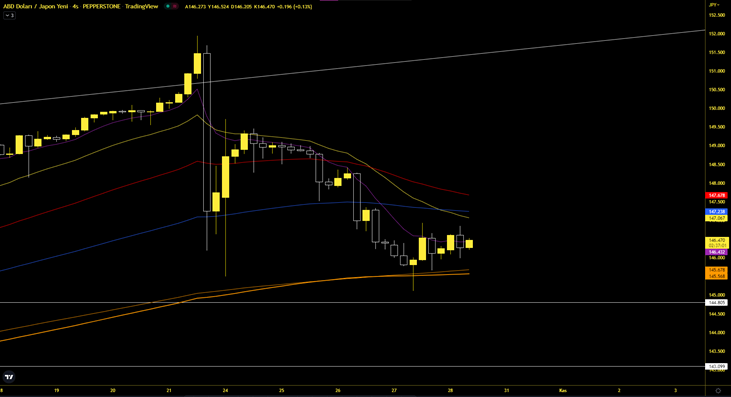731x397 pixels.
Task: Select the white 143.099 horizontal line label
Action: 717,367
